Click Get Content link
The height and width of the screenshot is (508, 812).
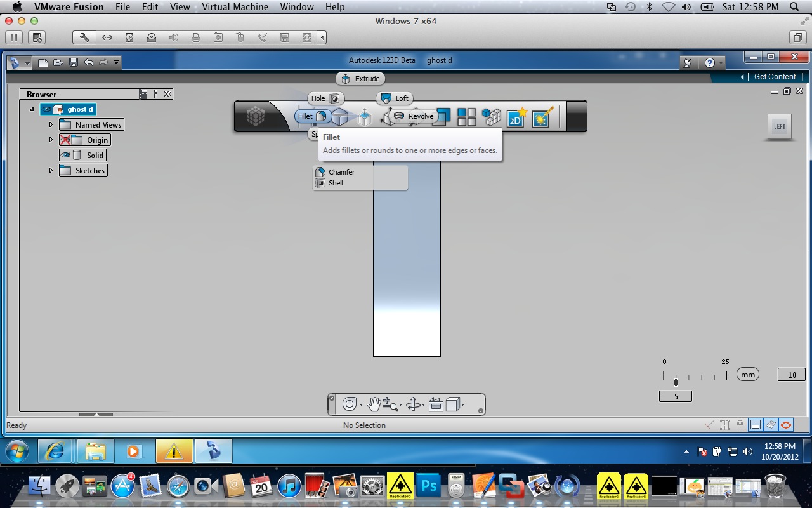775,77
